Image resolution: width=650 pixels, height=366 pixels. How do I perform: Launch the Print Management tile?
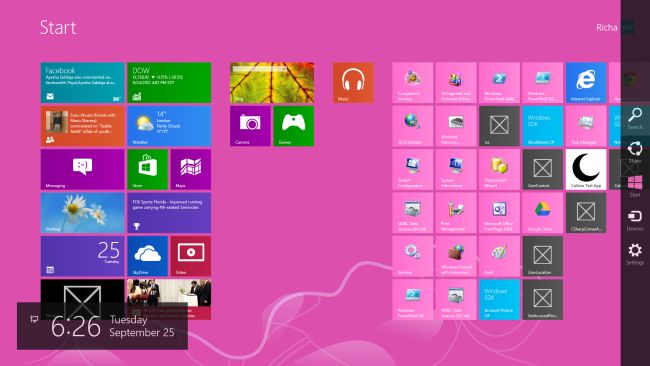pos(456,213)
